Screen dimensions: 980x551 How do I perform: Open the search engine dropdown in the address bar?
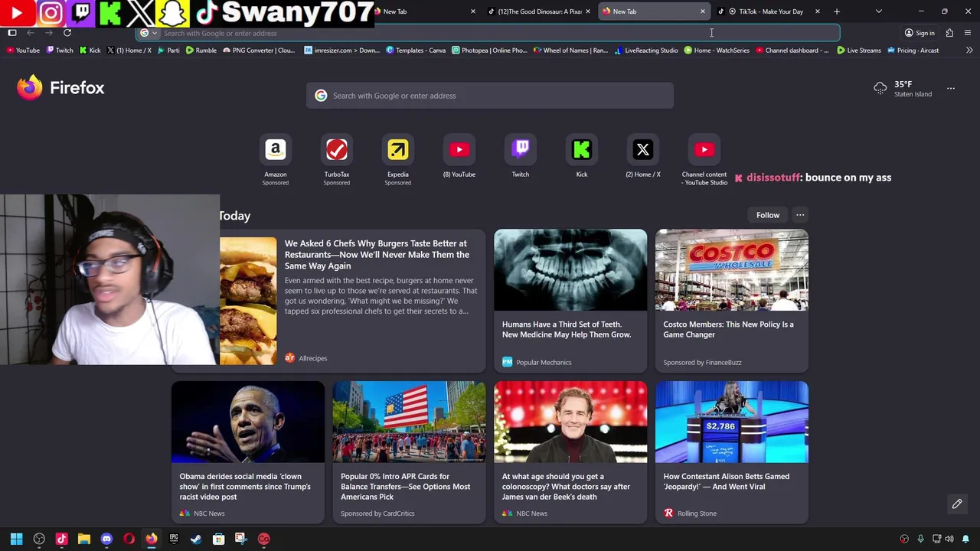tap(149, 33)
